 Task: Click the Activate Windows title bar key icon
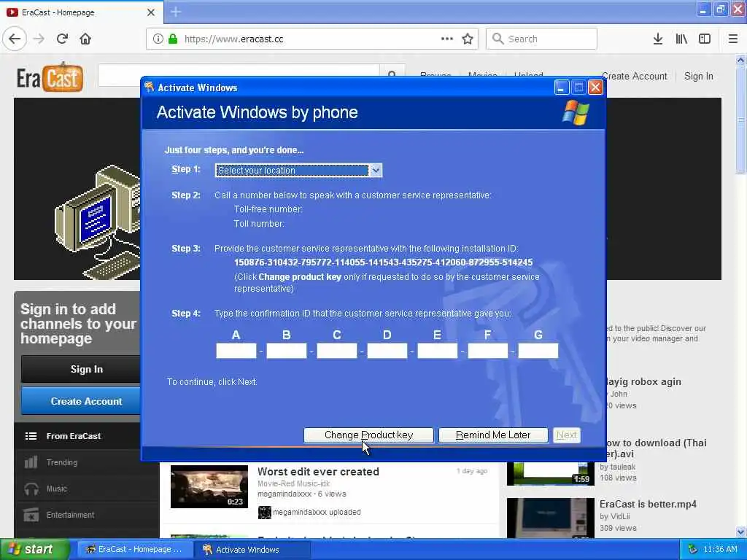click(x=149, y=87)
